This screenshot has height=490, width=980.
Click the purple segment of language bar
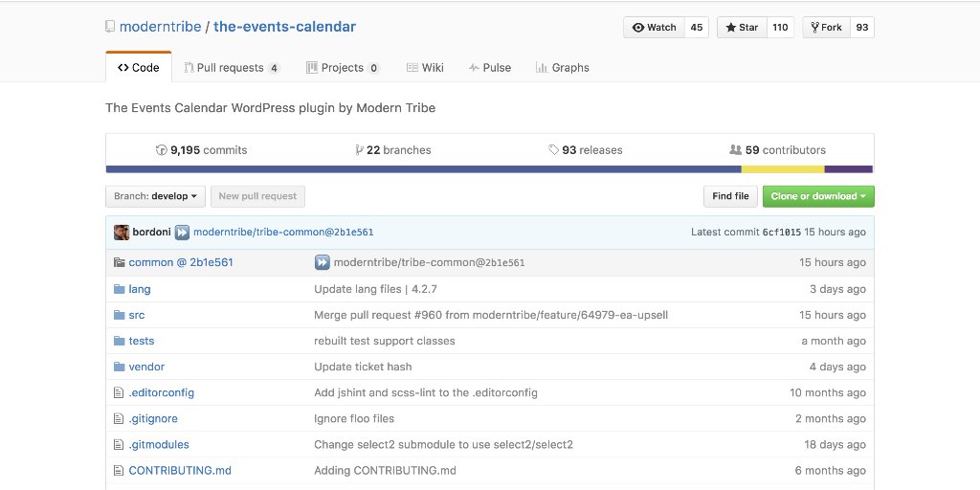pos(849,169)
